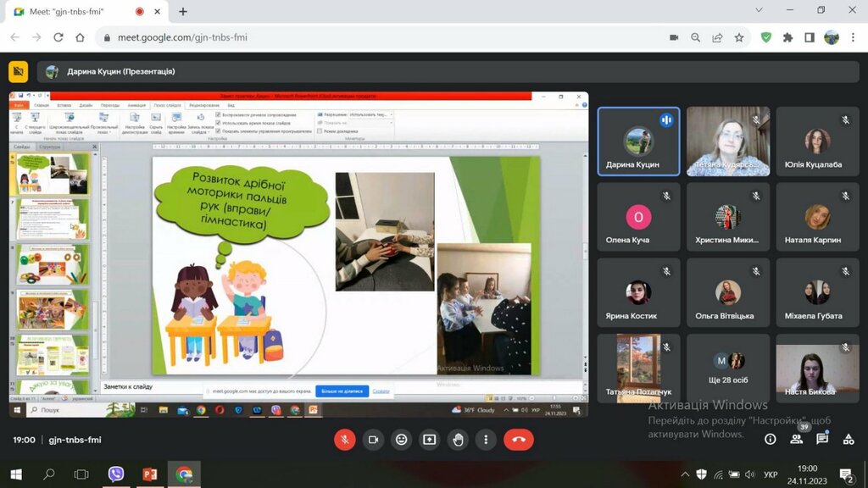Open the Activities panel icon
This screenshot has height=488, width=868.
(848, 439)
